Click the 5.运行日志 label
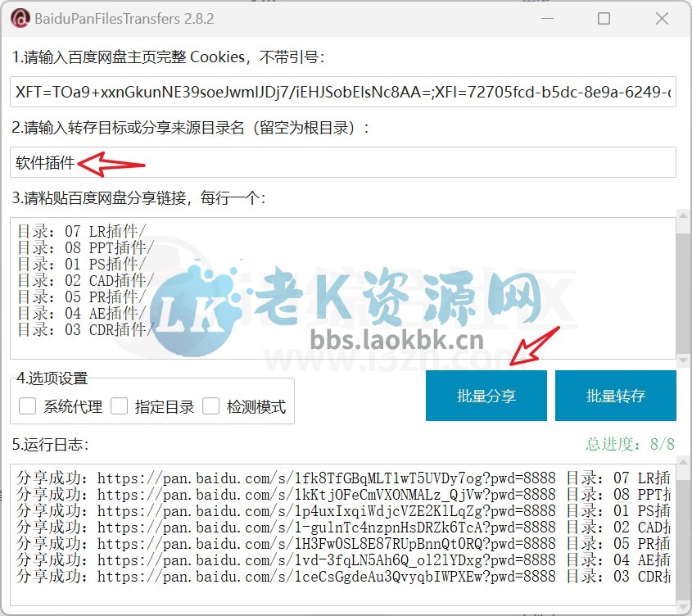 (50, 444)
